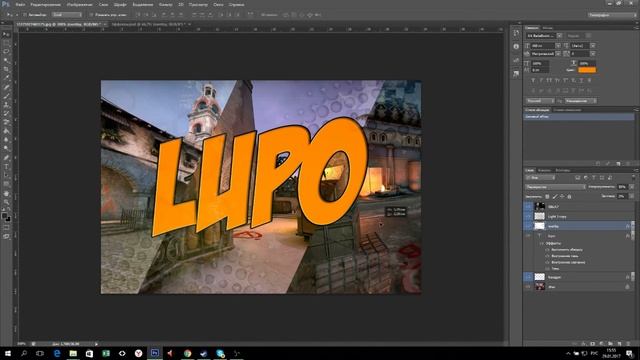This screenshot has height=360, width=640.
Task: Toggle visibility of Light 3 copy layer
Action: click(528, 216)
